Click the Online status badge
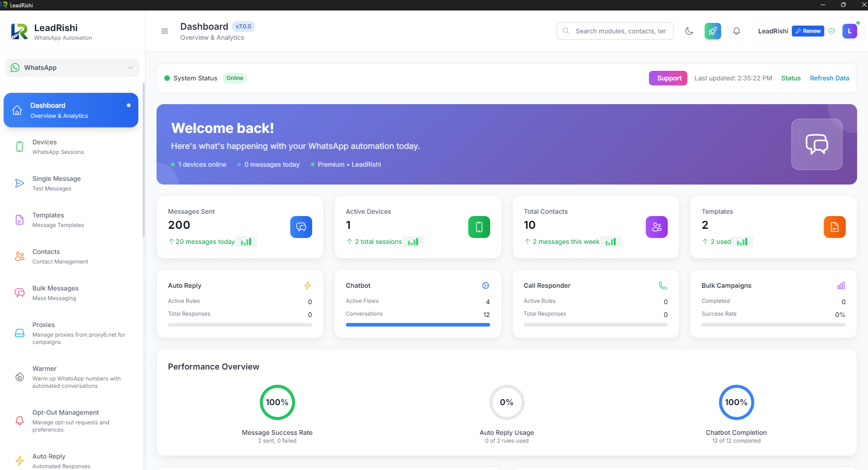The width and height of the screenshot is (868, 470). click(x=235, y=78)
